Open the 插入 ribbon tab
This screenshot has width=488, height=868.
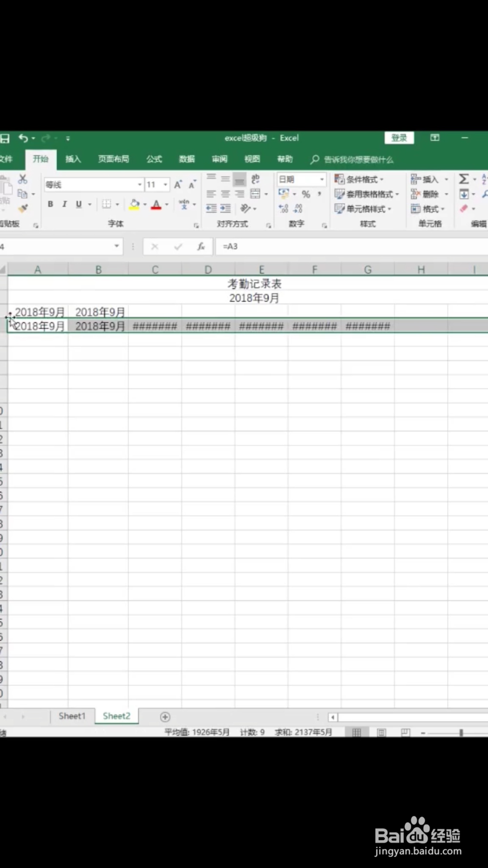pos(73,159)
